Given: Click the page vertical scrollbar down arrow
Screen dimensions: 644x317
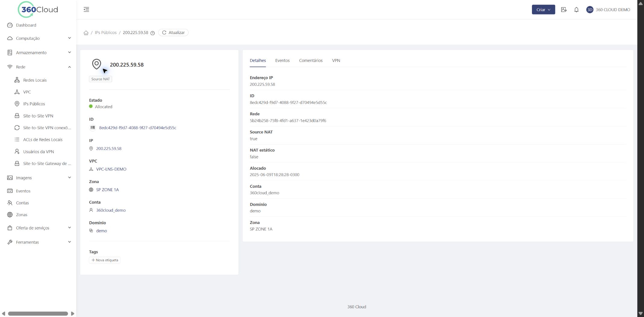Looking at the screenshot, I should tap(641, 314).
